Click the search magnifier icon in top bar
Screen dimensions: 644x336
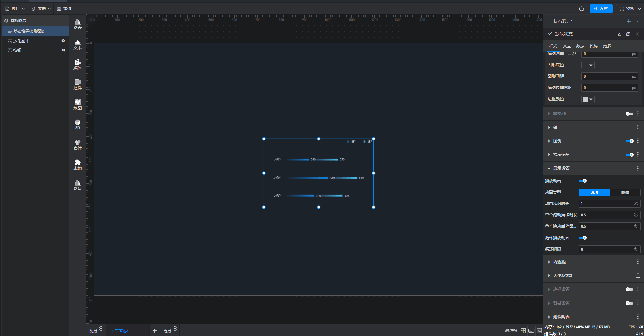click(x=582, y=9)
